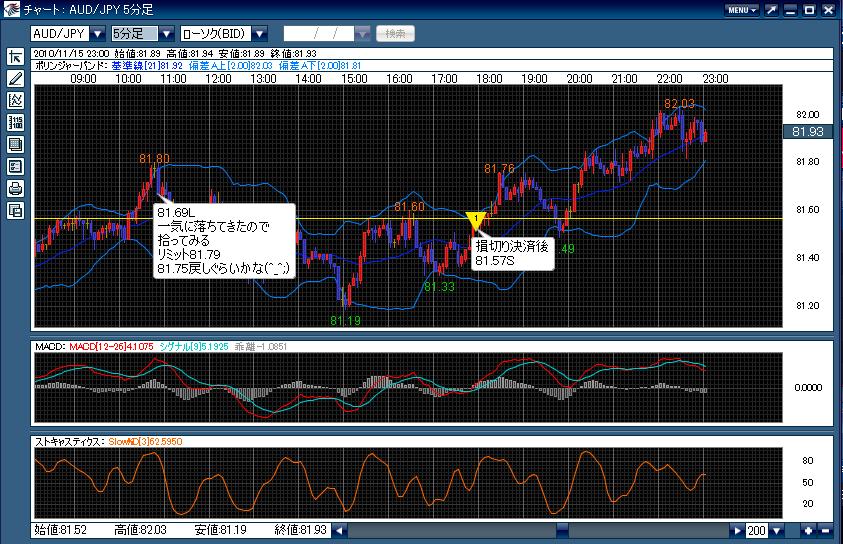Click the 15:00 time axis label
Image resolution: width=843 pixels, height=544 pixels.
pos(354,79)
